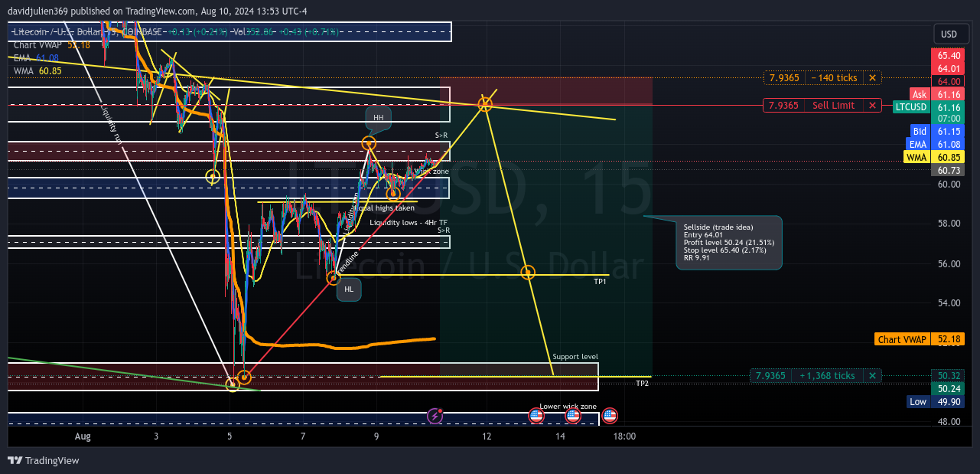Click the −140 ticks stop label

coord(833,78)
